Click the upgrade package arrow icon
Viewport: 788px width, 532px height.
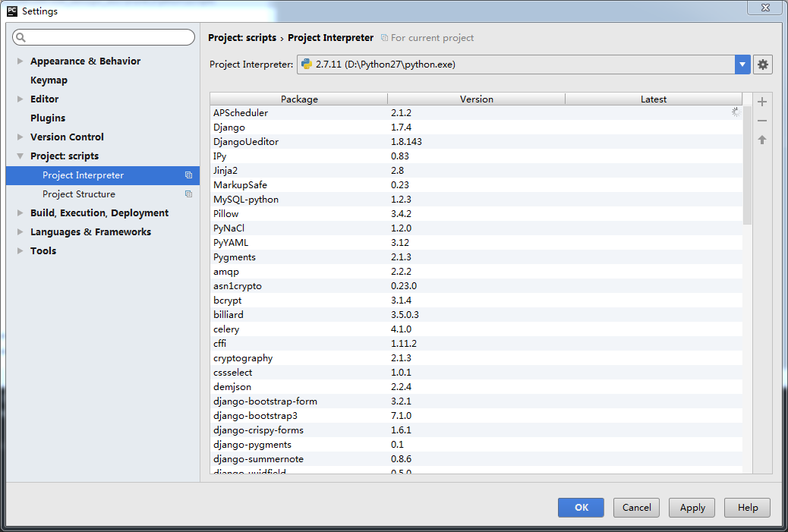click(x=762, y=140)
